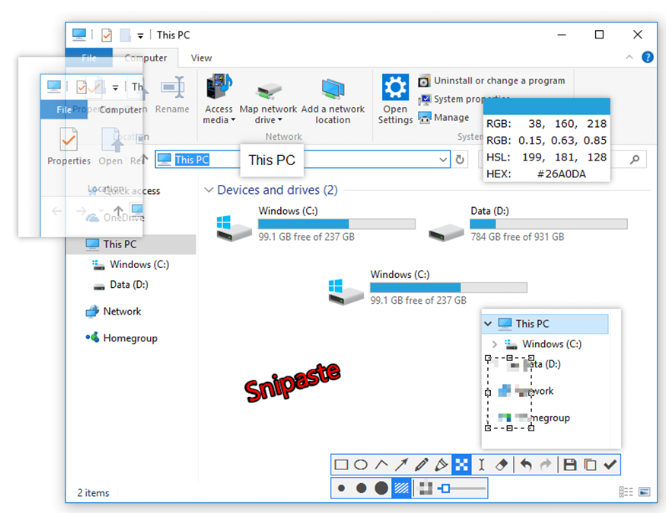666x513 pixels.
Task: Click the This PC address bar field
Action: [302, 160]
